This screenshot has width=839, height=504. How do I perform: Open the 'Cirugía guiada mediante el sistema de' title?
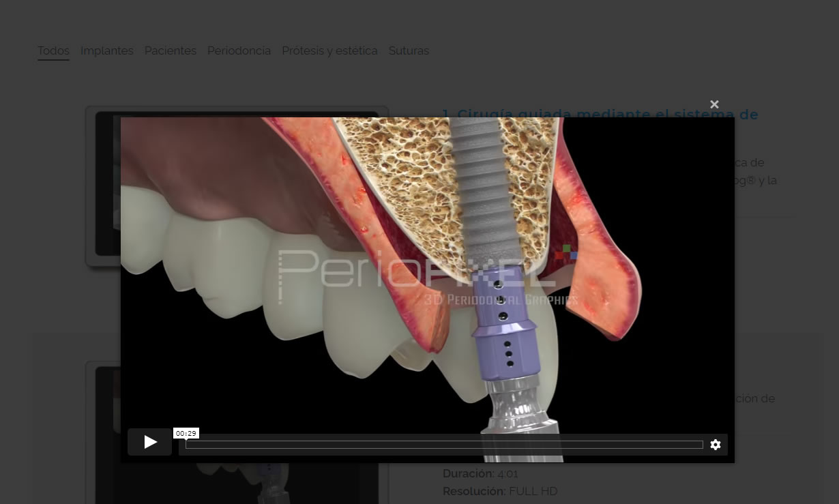click(x=600, y=115)
